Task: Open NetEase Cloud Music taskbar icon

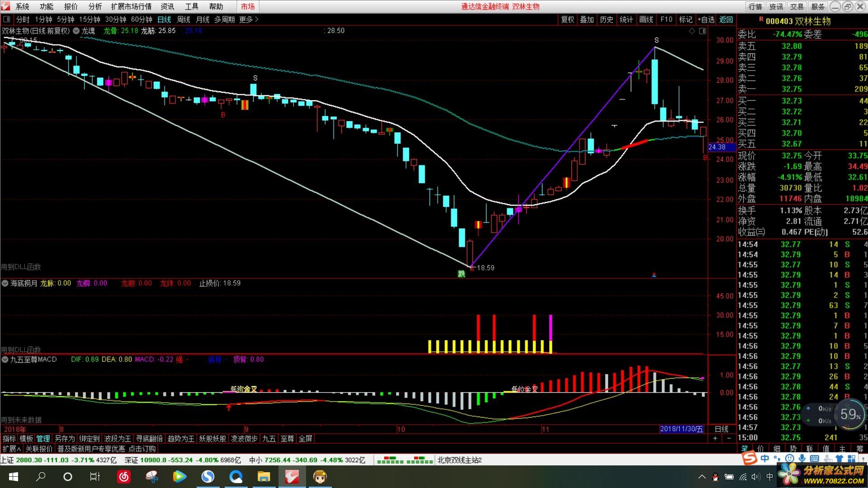Action: tap(124, 477)
